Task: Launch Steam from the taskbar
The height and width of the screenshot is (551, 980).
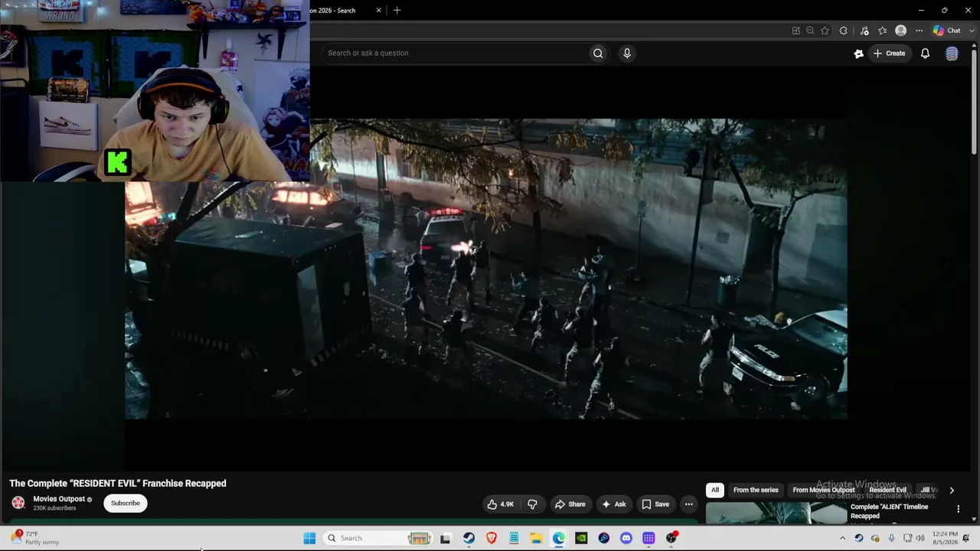Action: (x=469, y=538)
